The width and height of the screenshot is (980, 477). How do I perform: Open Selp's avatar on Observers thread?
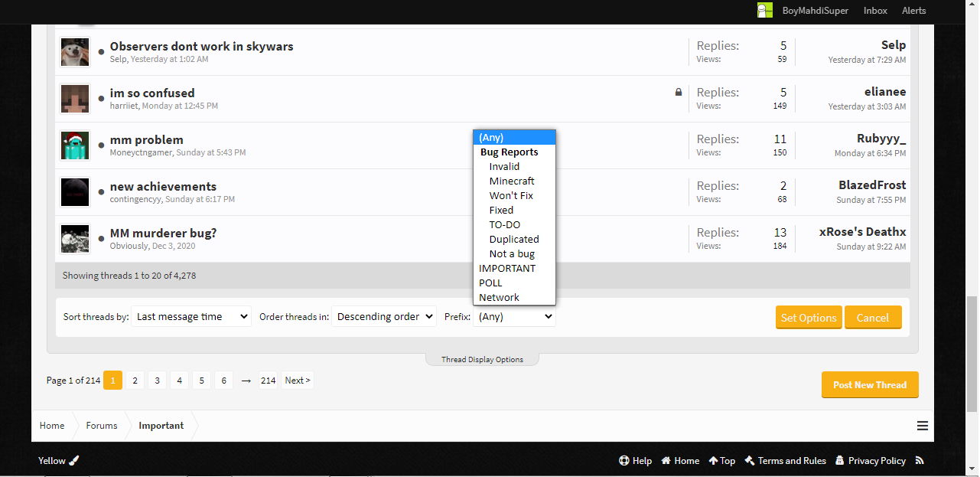75,52
